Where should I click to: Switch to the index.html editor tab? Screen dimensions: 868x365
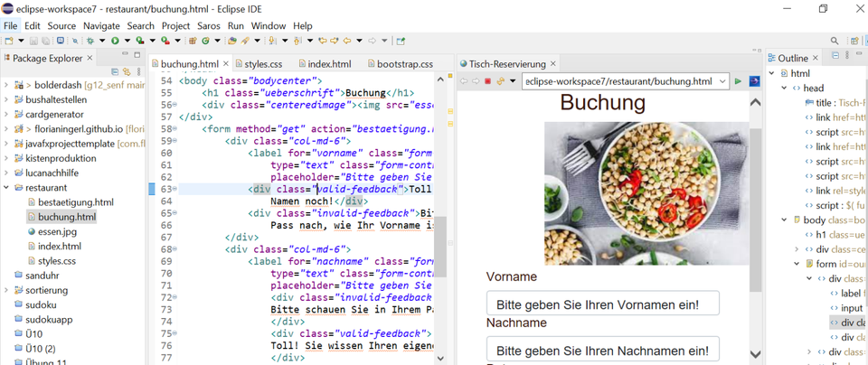click(324, 63)
